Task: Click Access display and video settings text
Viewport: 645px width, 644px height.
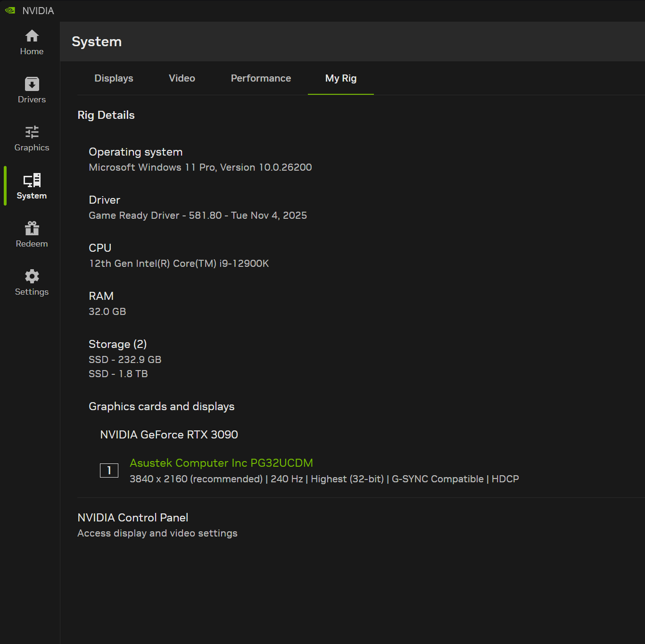Action: coord(157,533)
